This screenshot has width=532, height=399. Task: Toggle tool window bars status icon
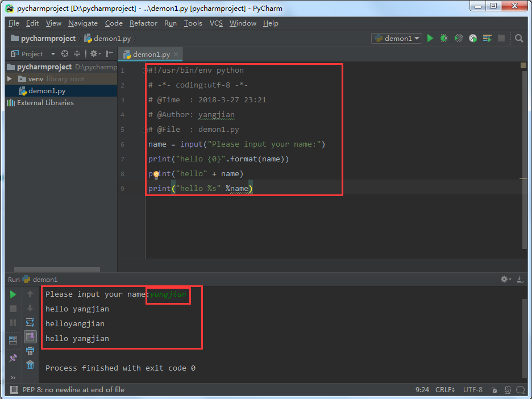pos(14,389)
